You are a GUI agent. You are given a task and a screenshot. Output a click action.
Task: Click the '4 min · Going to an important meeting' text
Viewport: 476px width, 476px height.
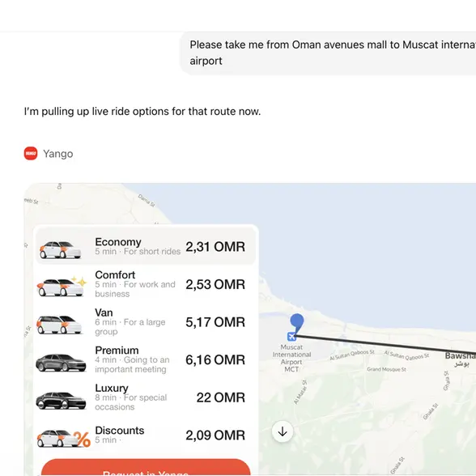click(132, 364)
